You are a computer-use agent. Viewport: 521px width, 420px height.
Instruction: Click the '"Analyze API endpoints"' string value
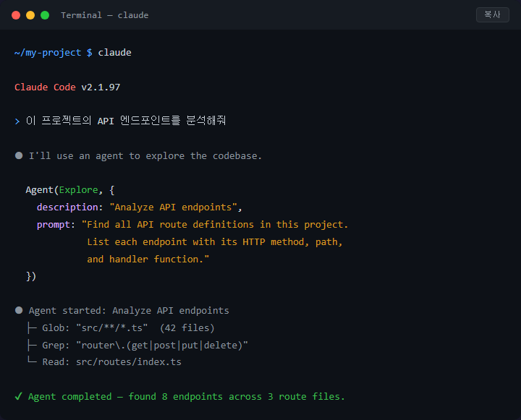173,207
